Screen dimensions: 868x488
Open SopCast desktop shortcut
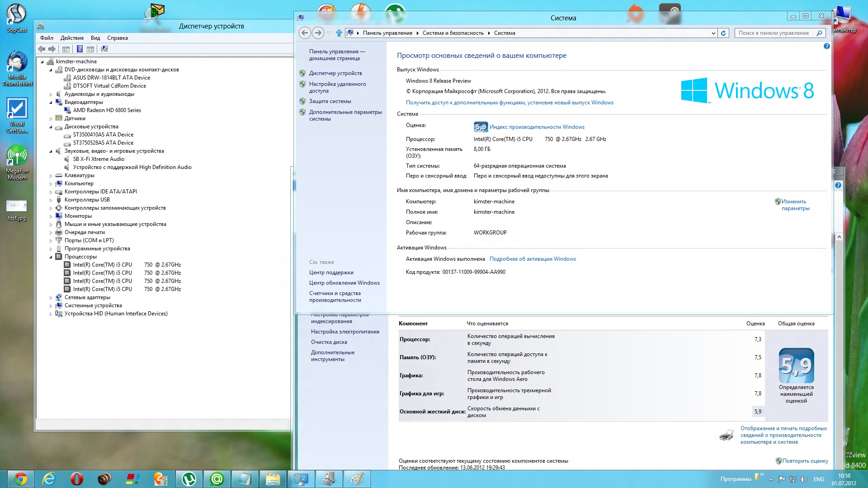(17, 18)
